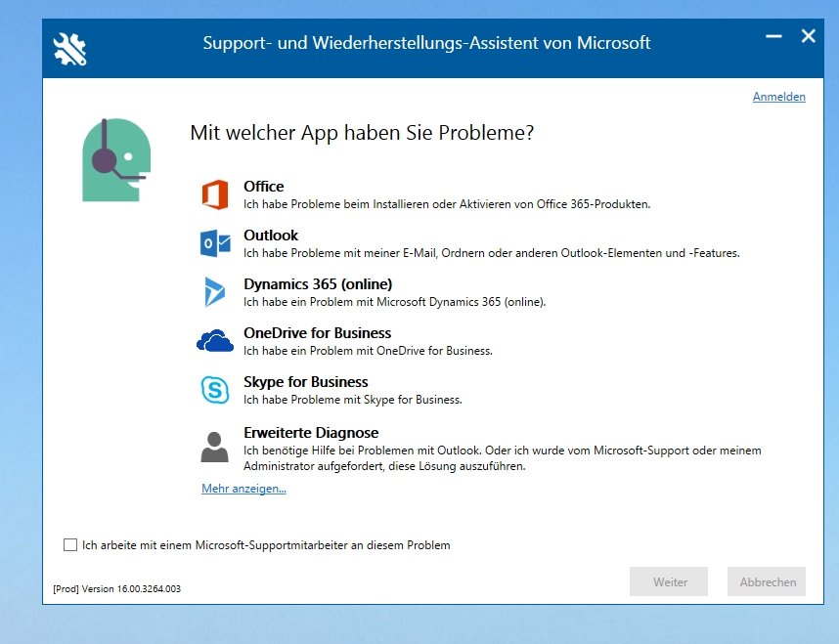This screenshot has width=839, height=644.
Task: Click the Dynamics 365 (online) icon
Action: coord(216,292)
